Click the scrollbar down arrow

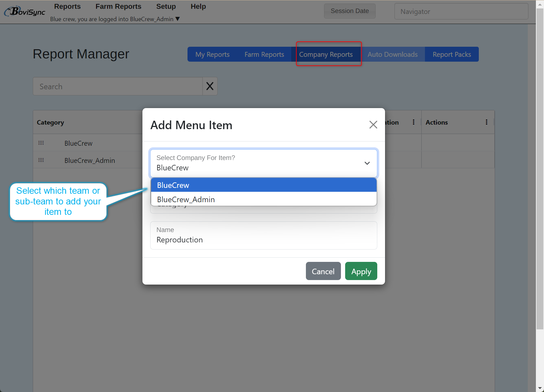click(540, 388)
